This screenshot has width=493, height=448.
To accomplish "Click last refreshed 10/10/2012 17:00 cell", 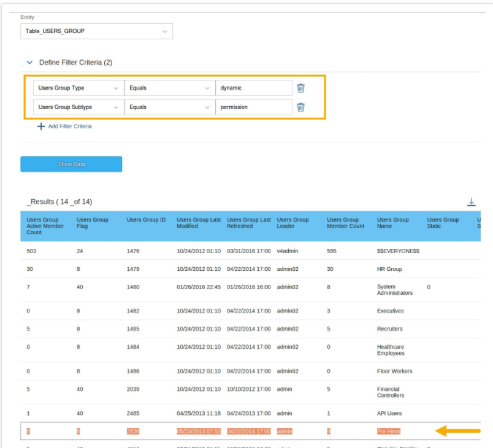I will tap(249, 389).
